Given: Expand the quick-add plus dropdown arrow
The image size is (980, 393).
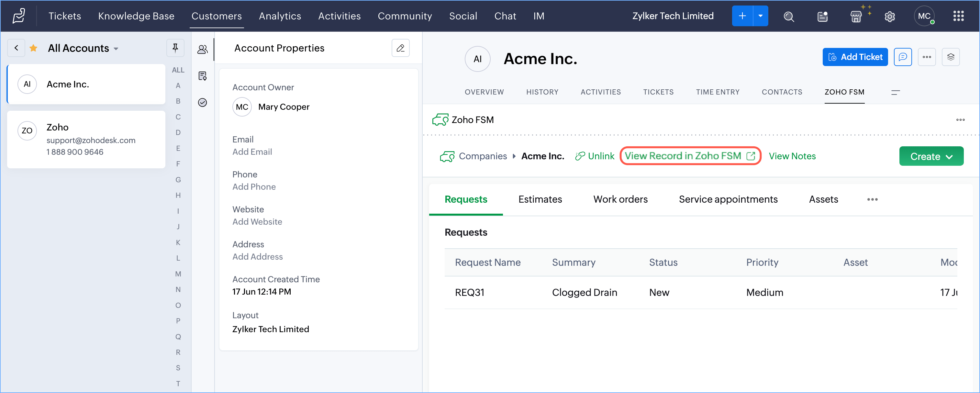Looking at the screenshot, I should click(760, 16).
